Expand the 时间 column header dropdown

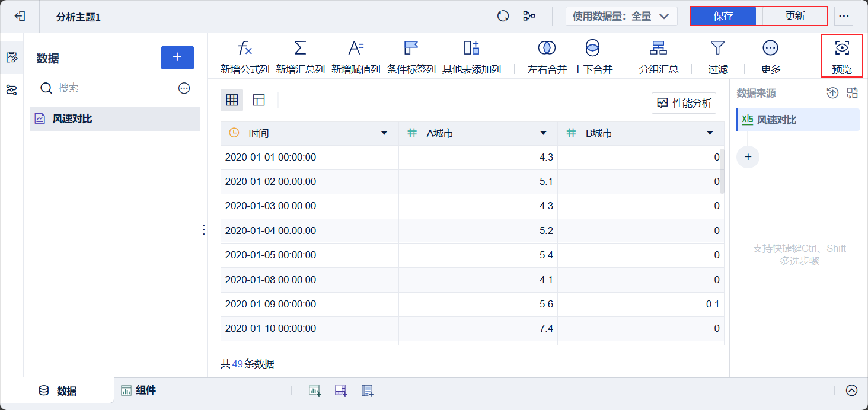pos(384,133)
